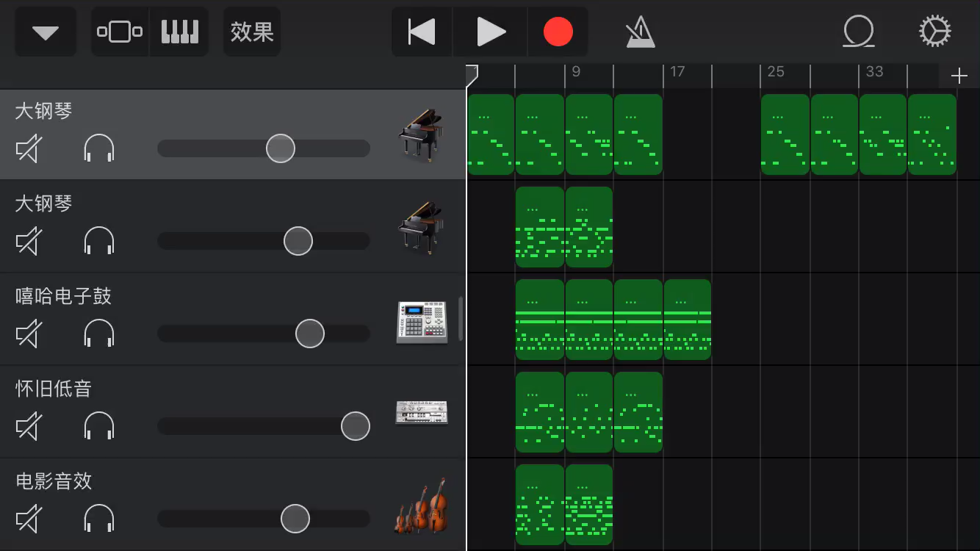Tap bar 9 on the timeline ruler
The height and width of the screenshot is (551, 980).
pyautogui.click(x=576, y=71)
